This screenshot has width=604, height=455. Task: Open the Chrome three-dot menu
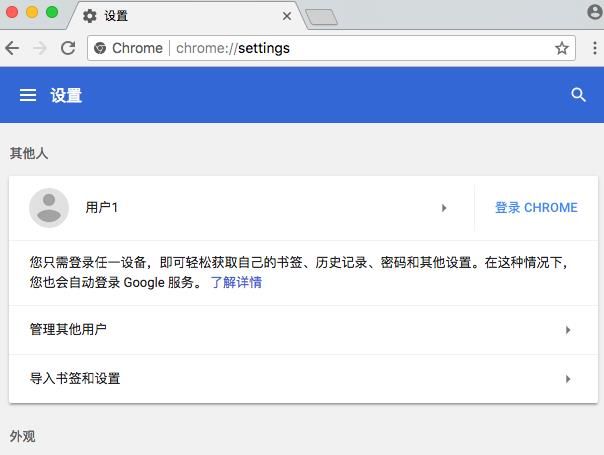click(x=595, y=48)
